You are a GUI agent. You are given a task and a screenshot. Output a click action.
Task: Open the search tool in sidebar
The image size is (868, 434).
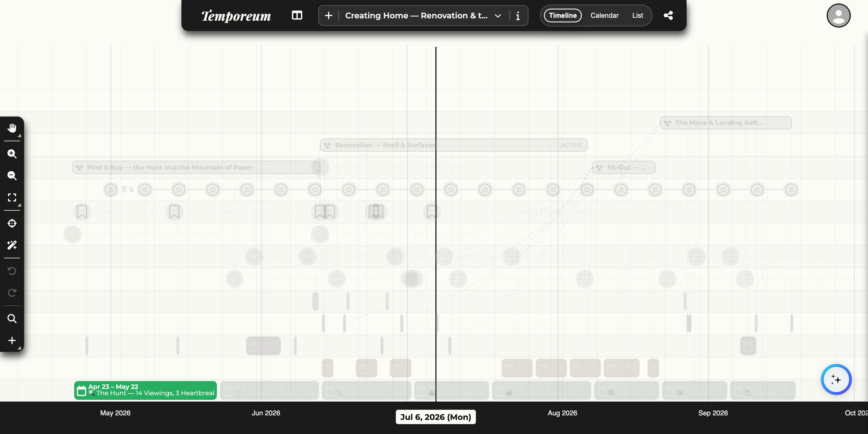tap(12, 318)
